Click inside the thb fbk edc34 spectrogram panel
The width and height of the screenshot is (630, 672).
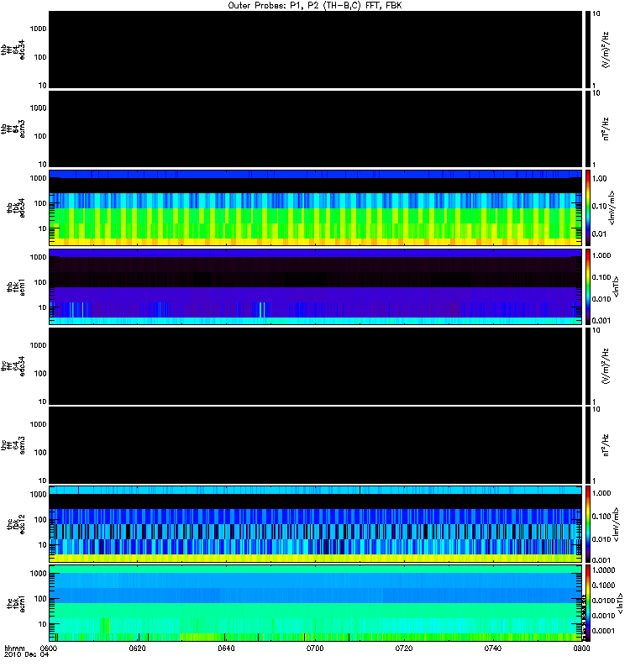pyautogui.click(x=315, y=207)
